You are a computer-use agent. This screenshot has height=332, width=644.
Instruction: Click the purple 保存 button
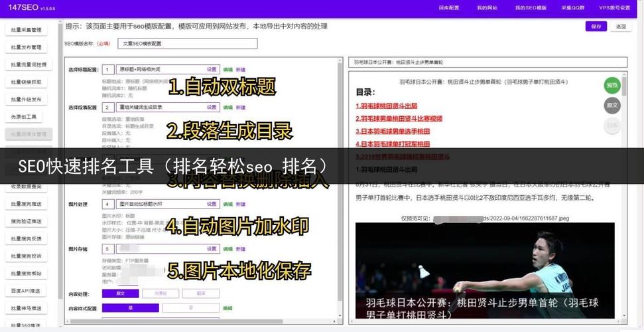(596, 27)
